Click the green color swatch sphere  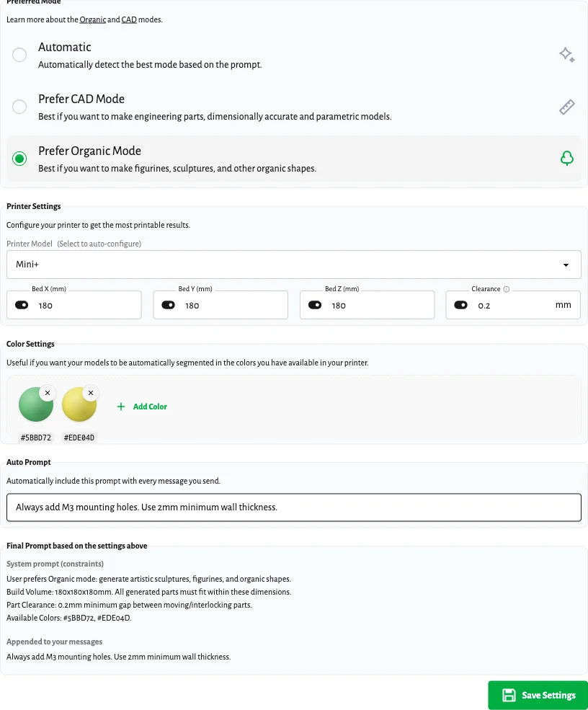[35, 406]
